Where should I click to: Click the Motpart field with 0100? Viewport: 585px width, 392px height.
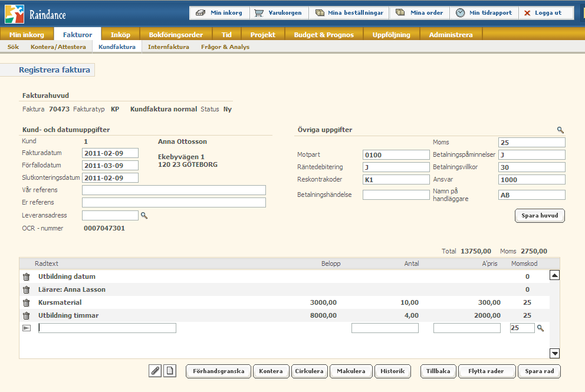point(396,155)
